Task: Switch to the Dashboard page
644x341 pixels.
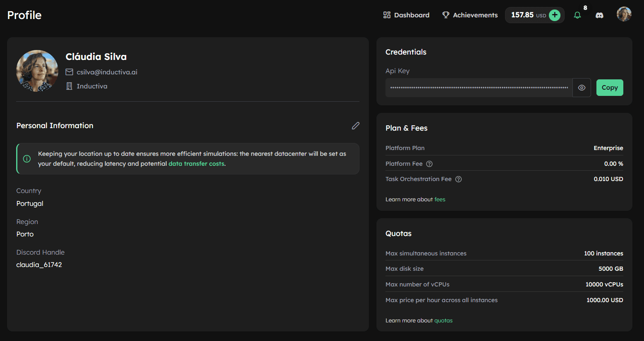Action: pyautogui.click(x=412, y=14)
